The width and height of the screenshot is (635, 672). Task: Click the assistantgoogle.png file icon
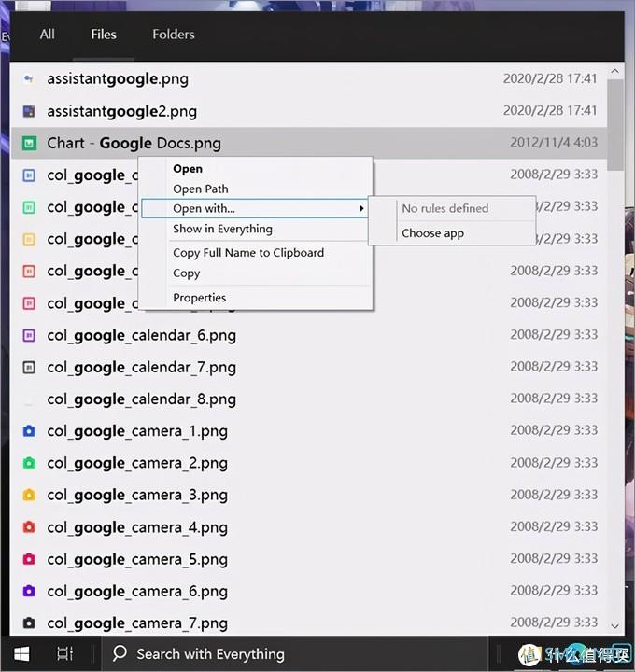pyautogui.click(x=29, y=78)
